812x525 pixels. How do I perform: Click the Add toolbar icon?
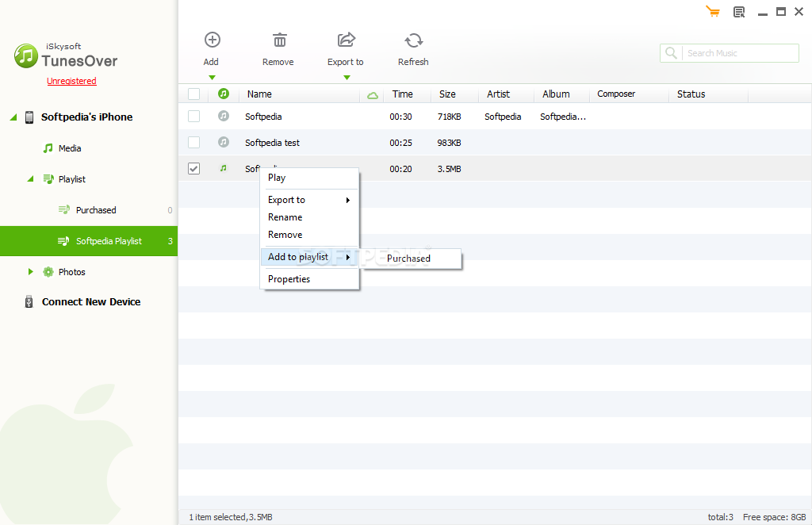coord(213,40)
